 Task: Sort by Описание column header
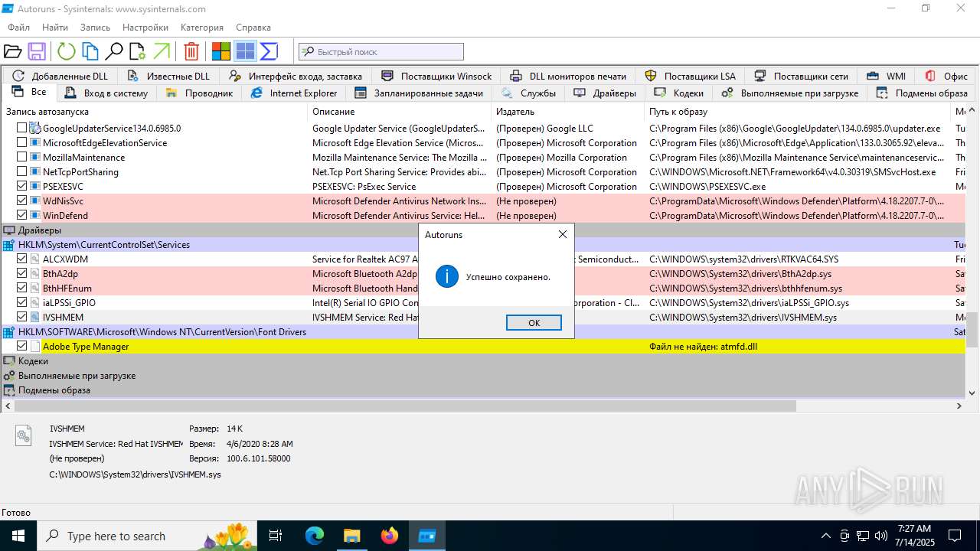pyautogui.click(x=400, y=112)
